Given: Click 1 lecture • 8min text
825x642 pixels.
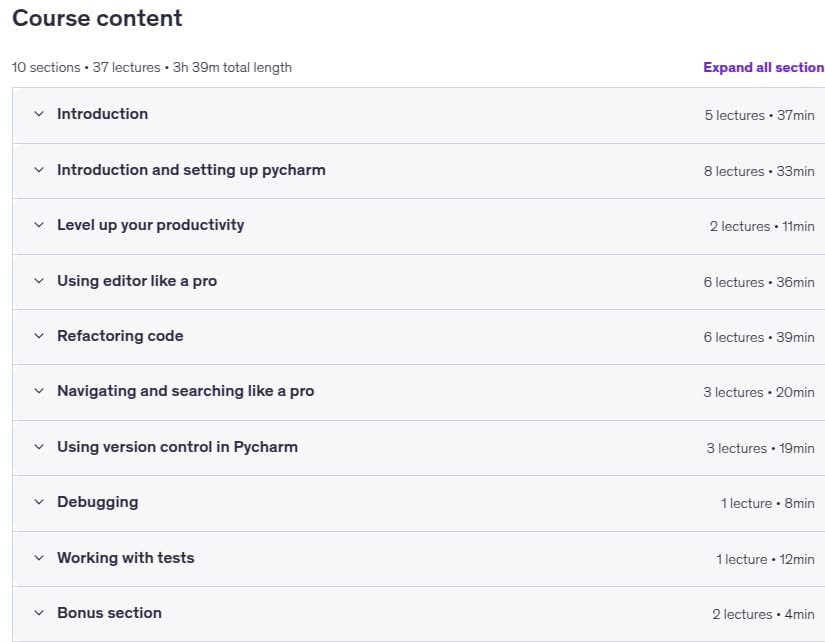Looking at the screenshot, I should tap(768, 503).
